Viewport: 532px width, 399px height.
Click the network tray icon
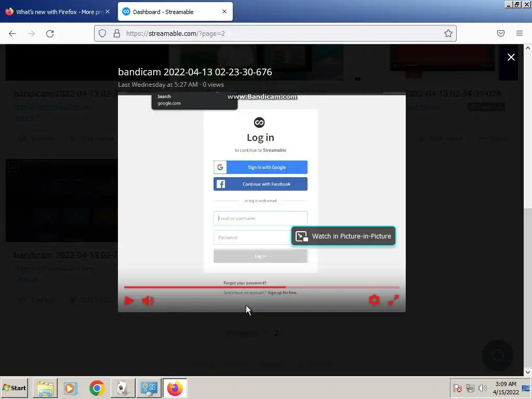(x=470, y=388)
